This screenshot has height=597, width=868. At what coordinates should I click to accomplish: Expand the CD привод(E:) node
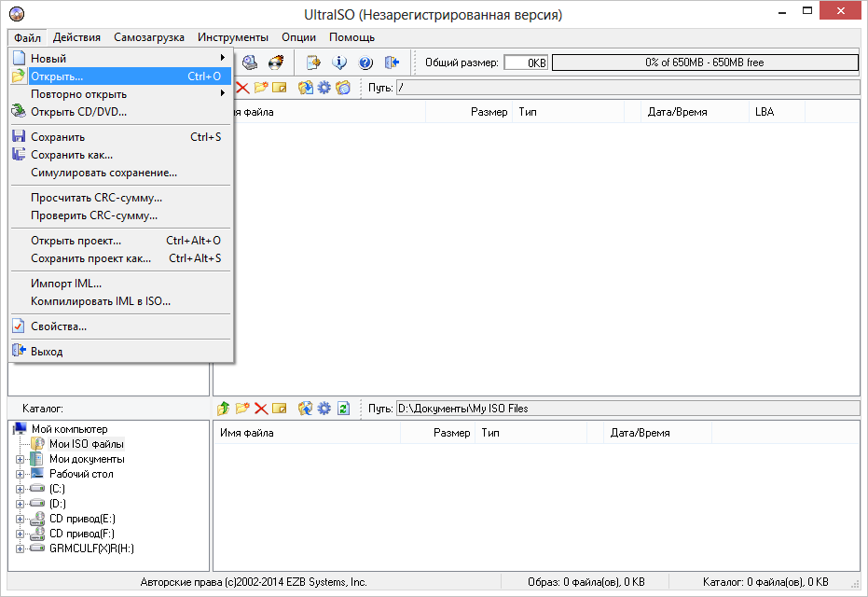coord(20,519)
